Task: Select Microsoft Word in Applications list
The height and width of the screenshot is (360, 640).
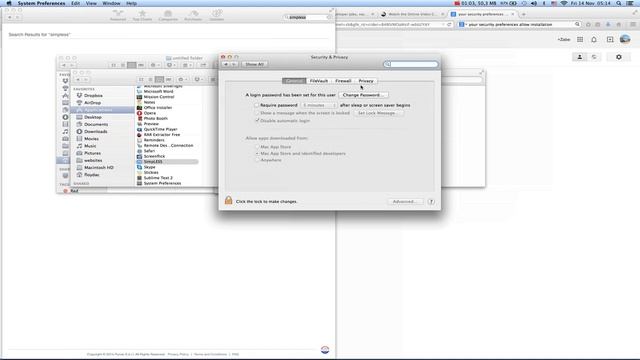Action: click(158, 91)
